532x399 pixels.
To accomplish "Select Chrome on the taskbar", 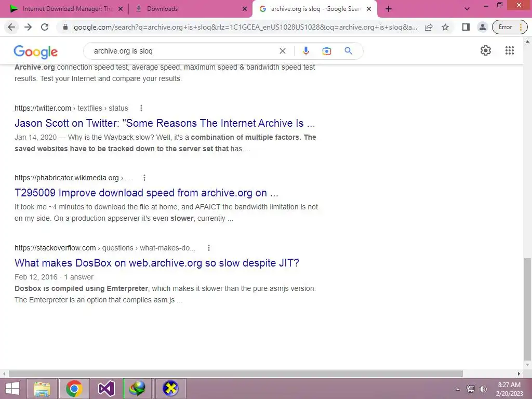I will [x=74, y=389].
